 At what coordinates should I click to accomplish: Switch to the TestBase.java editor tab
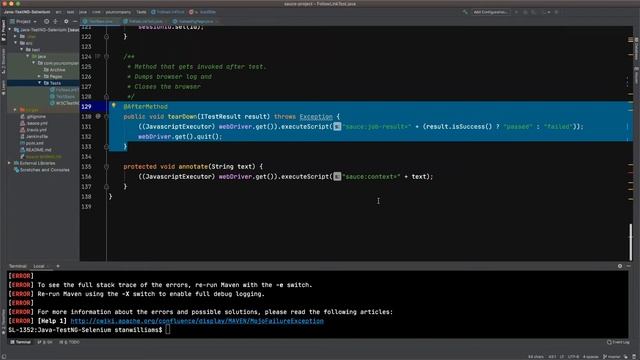[100, 21]
